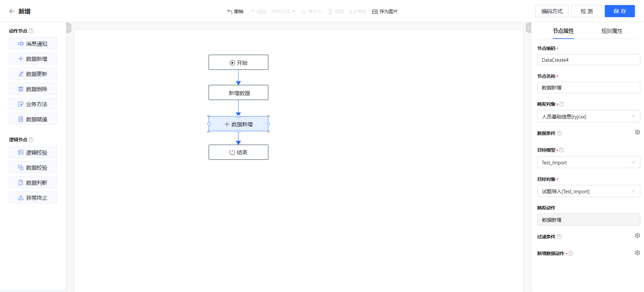Switch to the 规则属性 tab
This screenshot has height=292, width=644.
(x=612, y=31)
